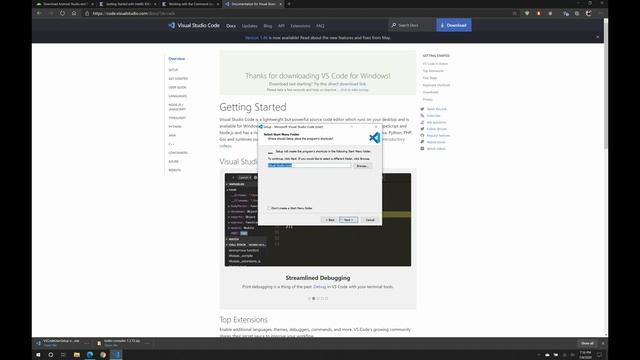This screenshot has width=640, height=360.
Task: Open Keyboard Shortcuts link in right sidebar
Action: [x=436, y=85]
